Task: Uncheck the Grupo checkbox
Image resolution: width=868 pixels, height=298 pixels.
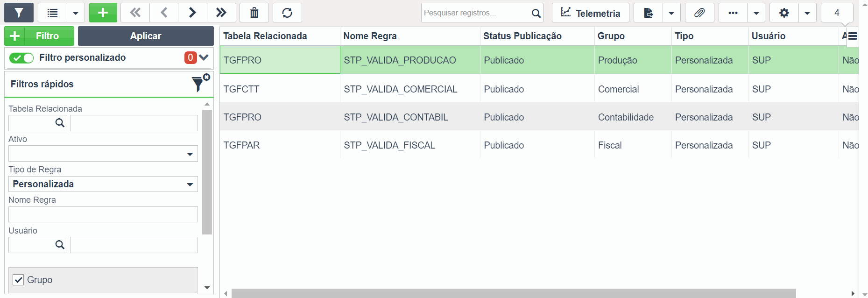Action: point(18,280)
